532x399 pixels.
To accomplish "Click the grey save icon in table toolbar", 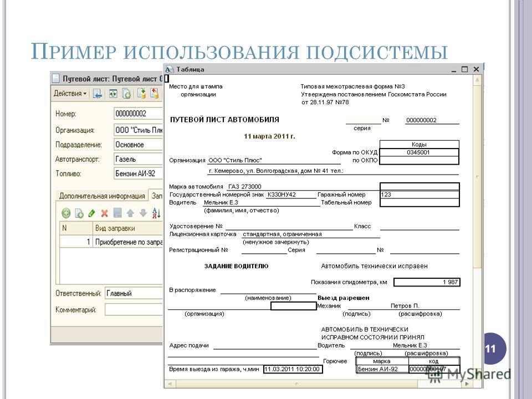I will click(x=117, y=213).
